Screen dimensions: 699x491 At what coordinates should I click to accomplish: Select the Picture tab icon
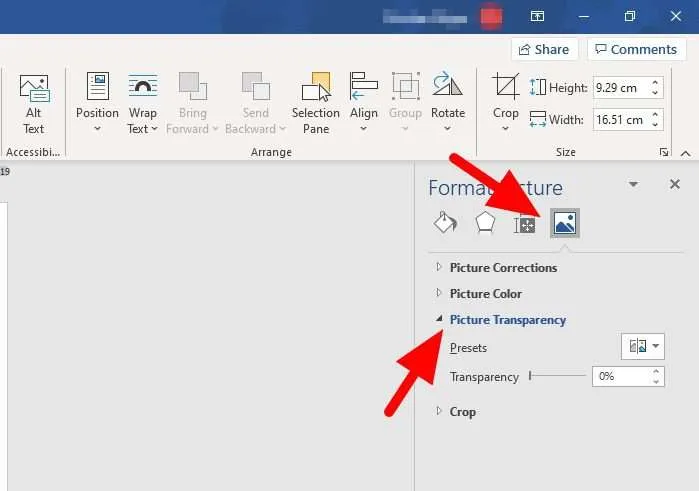pyautogui.click(x=565, y=223)
